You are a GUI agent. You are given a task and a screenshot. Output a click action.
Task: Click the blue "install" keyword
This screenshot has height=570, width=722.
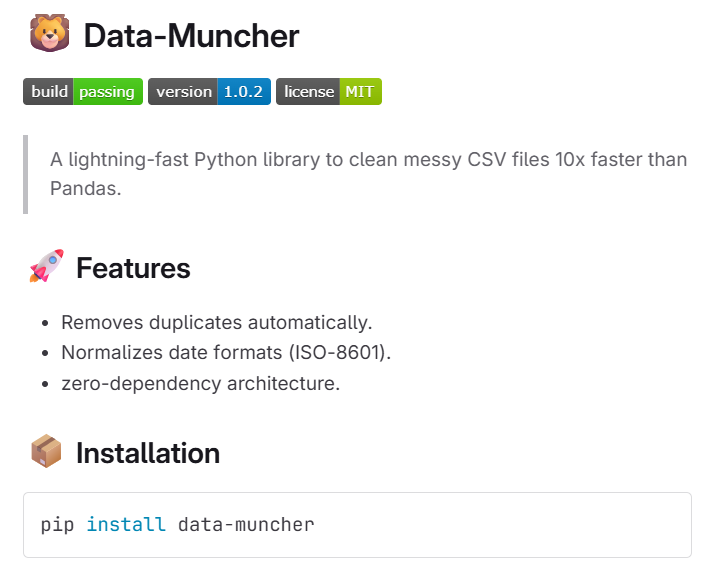(126, 524)
